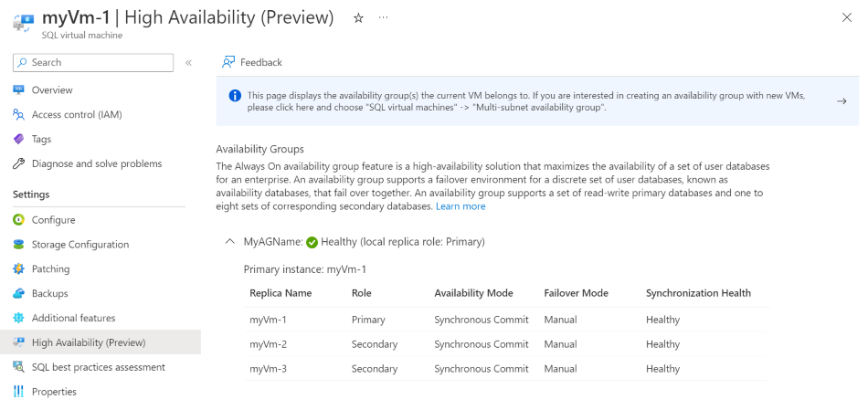Viewport: 868px width, 410px height.
Task: Open the more options ellipsis menu
Action: (383, 18)
